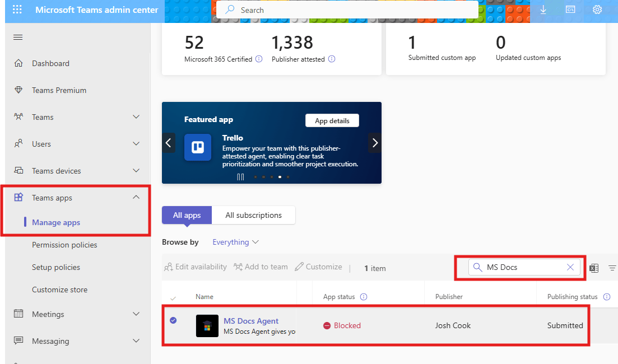Click the red Blocked status icon
618x364 pixels.
[x=327, y=325]
